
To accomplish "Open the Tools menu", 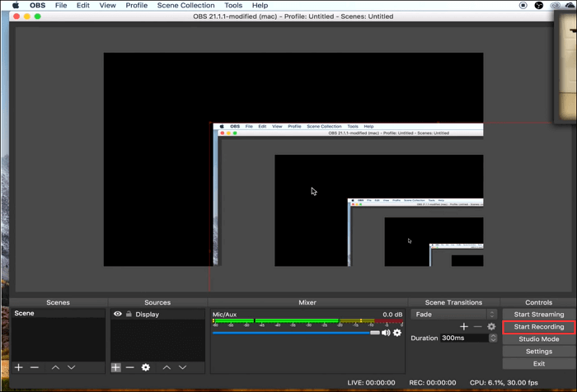I will 233,5.
